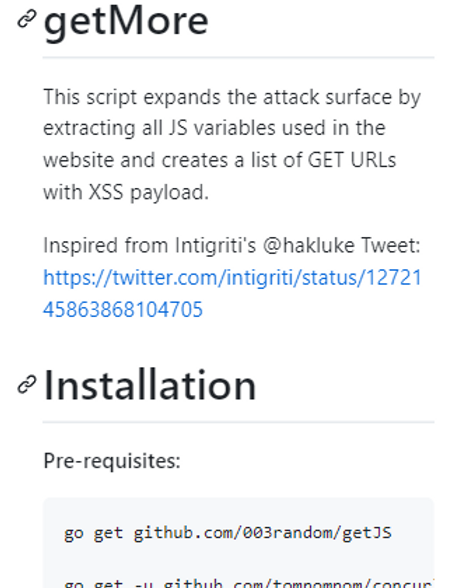Click the Pre-requisites: label
The image size is (468, 588).
point(112,460)
